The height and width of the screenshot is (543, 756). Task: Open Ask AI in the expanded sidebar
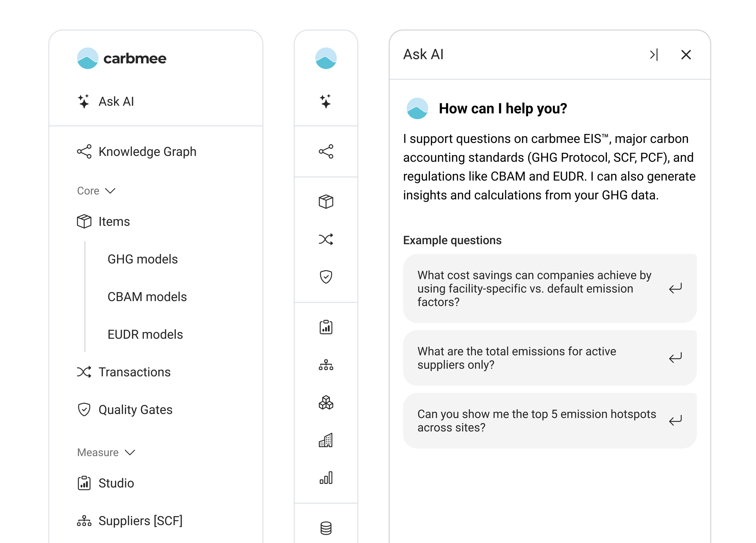click(106, 101)
